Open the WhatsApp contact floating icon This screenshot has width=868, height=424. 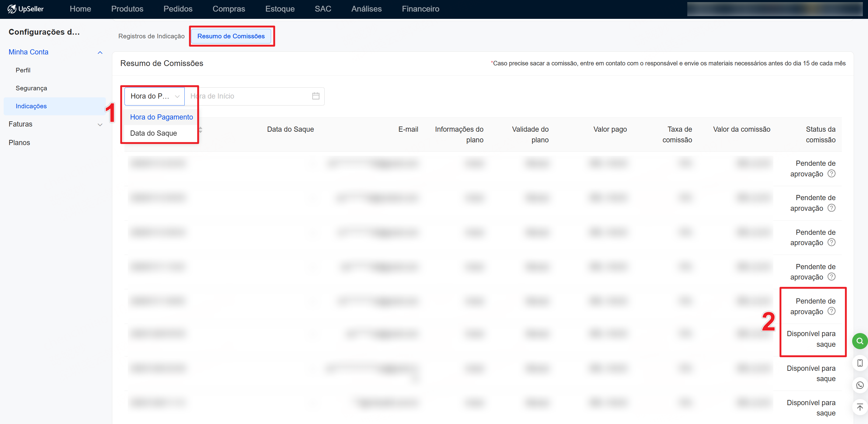[x=859, y=385]
